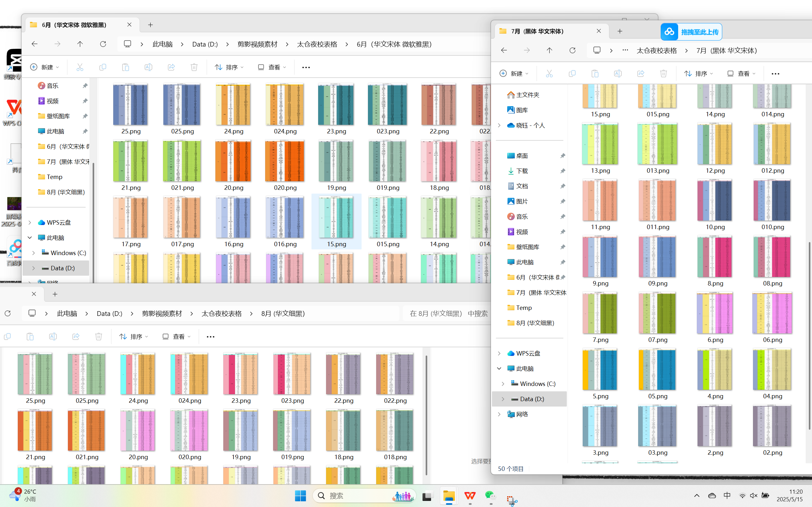The image size is (812, 507).
Task: Click the paste icon in 8月 window toolbar
Action: [30, 336]
